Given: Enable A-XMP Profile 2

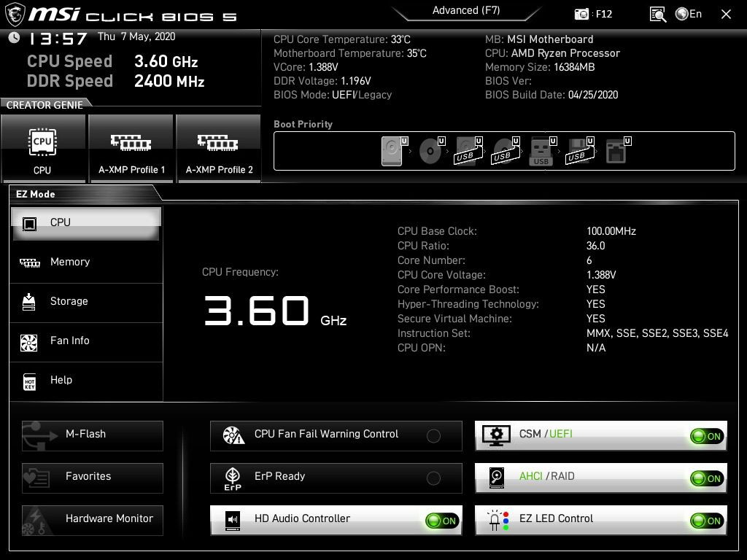Looking at the screenshot, I should pos(219,149).
